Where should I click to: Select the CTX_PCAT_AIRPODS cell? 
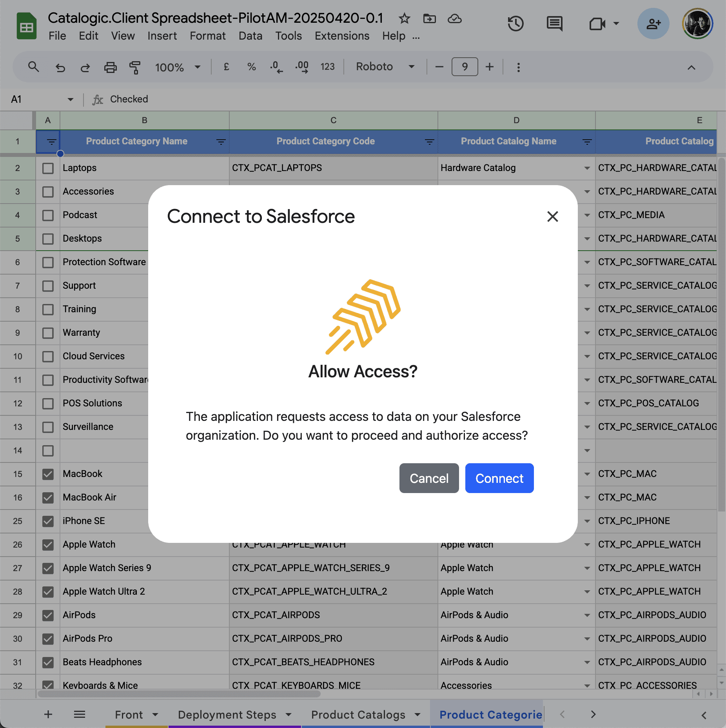click(x=333, y=615)
